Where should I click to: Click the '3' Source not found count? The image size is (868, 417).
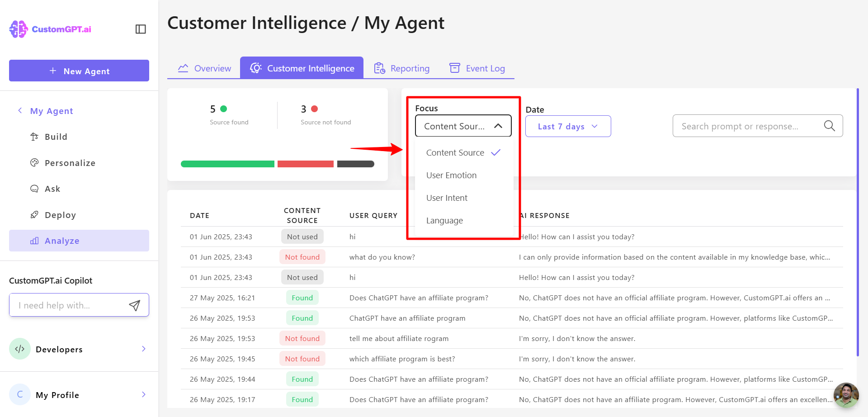(x=304, y=109)
